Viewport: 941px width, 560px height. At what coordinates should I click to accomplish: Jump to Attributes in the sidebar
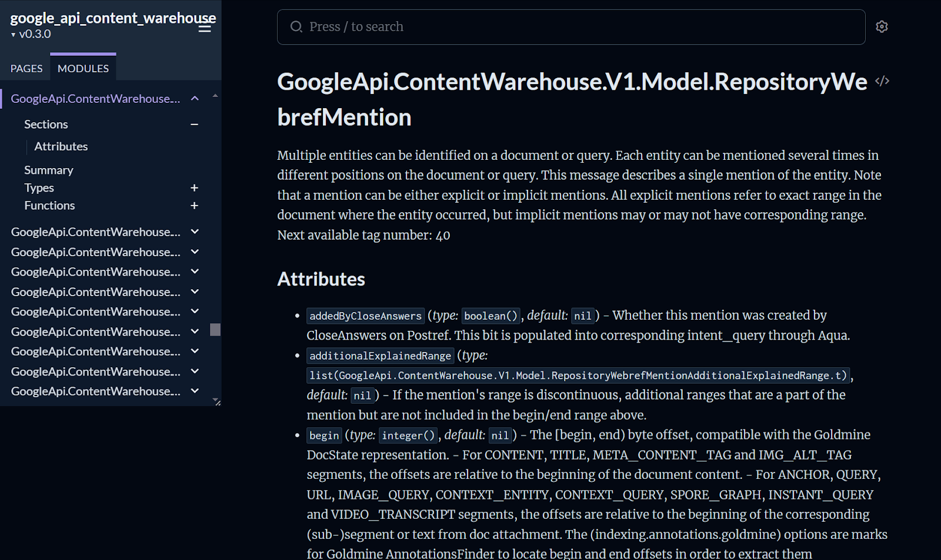[61, 146]
